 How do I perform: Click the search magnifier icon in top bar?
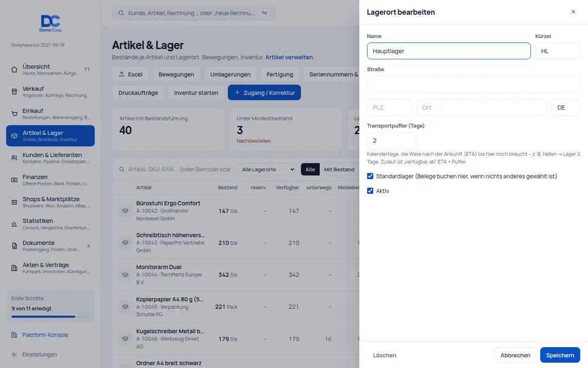[121, 13]
